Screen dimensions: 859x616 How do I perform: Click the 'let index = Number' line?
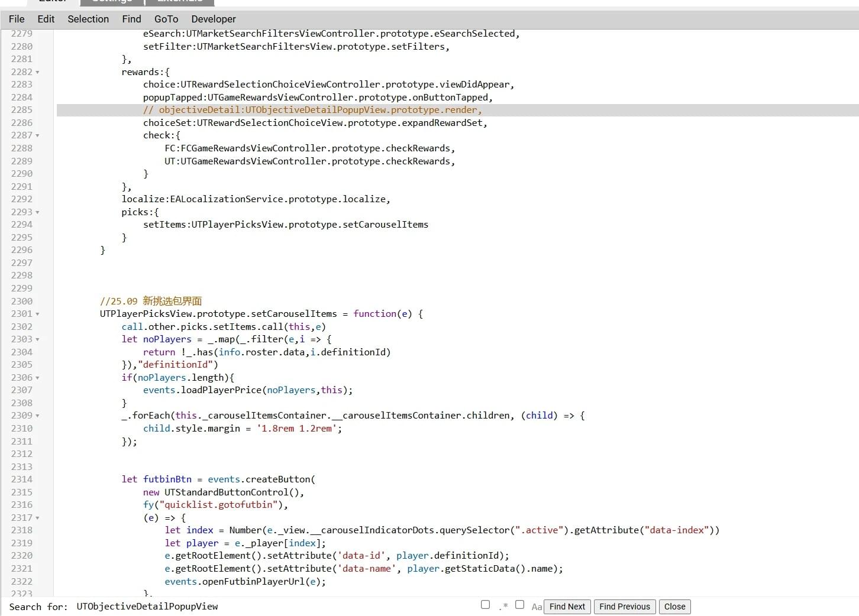coord(442,530)
